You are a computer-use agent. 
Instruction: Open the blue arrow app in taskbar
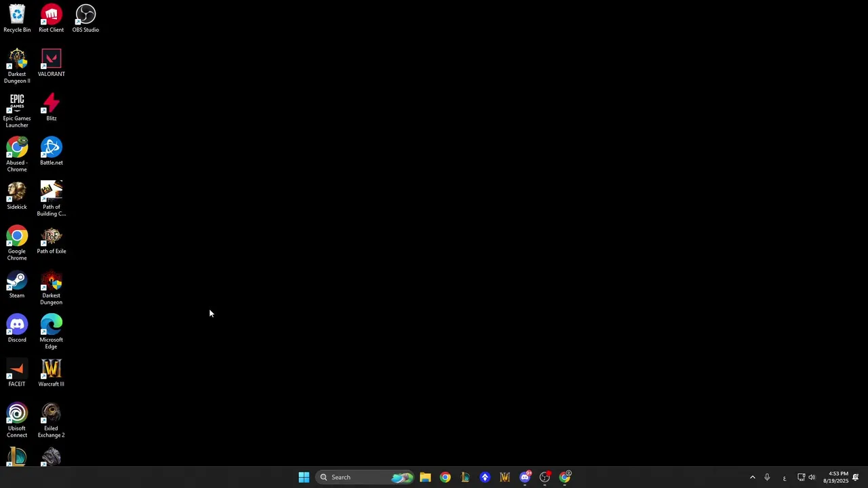pos(485,477)
